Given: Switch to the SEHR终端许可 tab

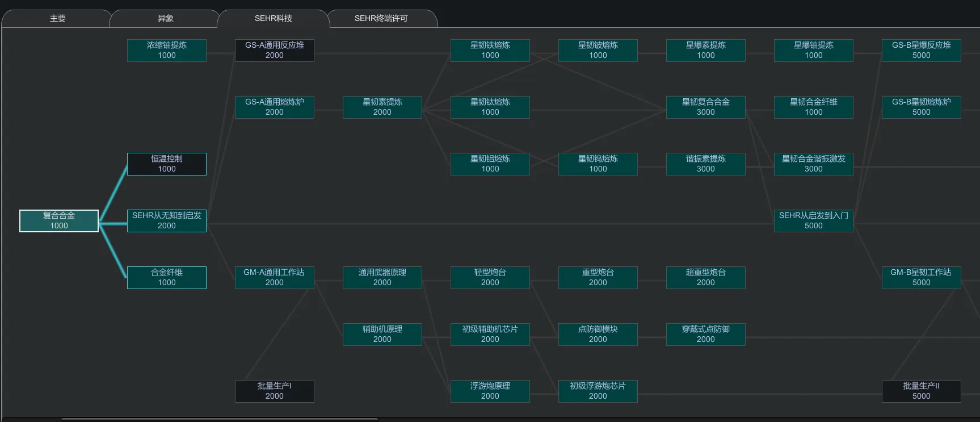Looking at the screenshot, I should [381, 19].
